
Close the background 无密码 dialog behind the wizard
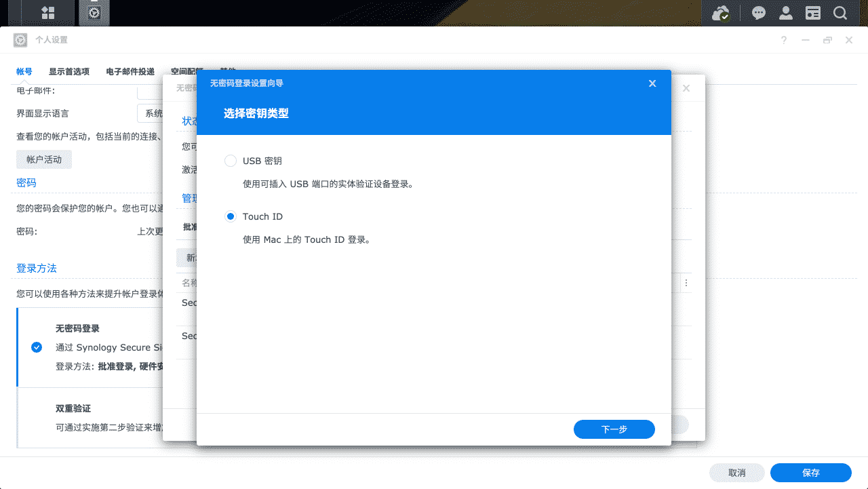pyautogui.click(x=686, y=88)
